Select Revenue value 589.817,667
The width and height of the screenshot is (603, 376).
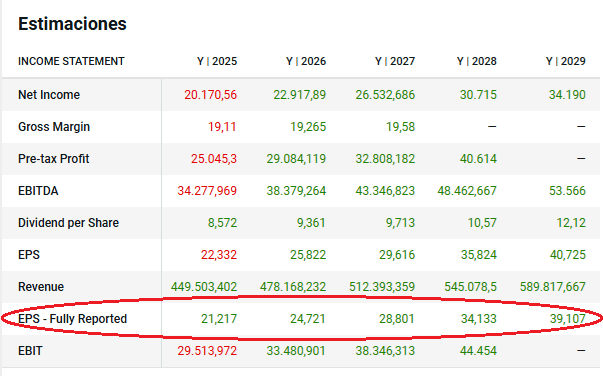[x=553, y=286]
